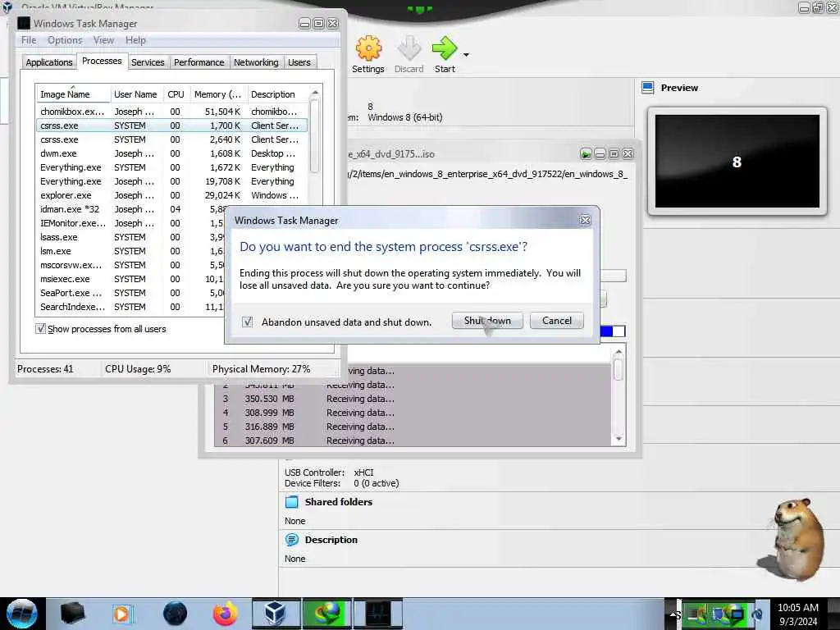Screen dimensions: 840x630
Task: Open the clock showing 10:05 AM
Action: 797,614
